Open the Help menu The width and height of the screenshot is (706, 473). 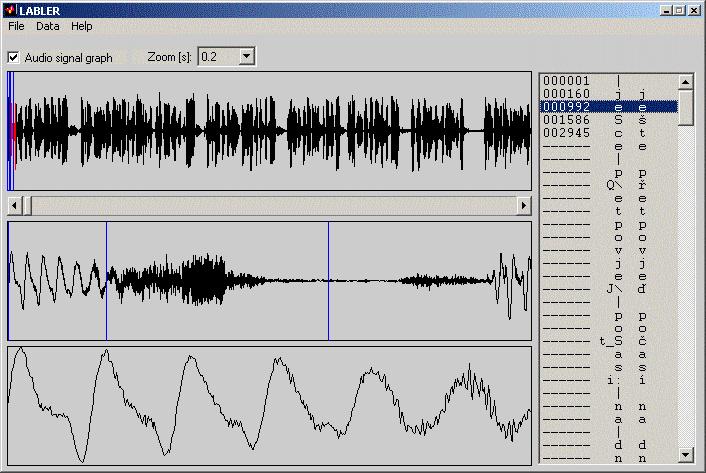pos(81,26)
